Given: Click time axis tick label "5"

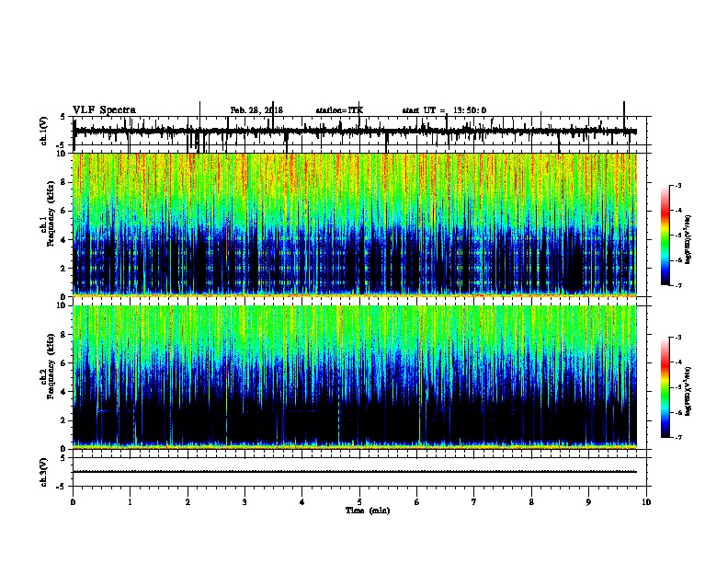Looking at the screenshot, I should point(359,502).
